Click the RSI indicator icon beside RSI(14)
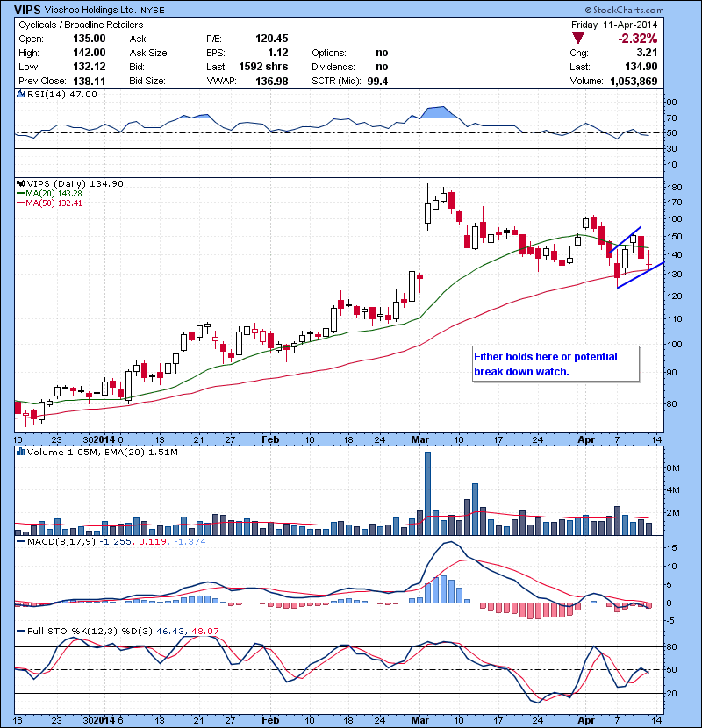The height and width of the screenshot is (728, 702). click(x=20, y=94)
